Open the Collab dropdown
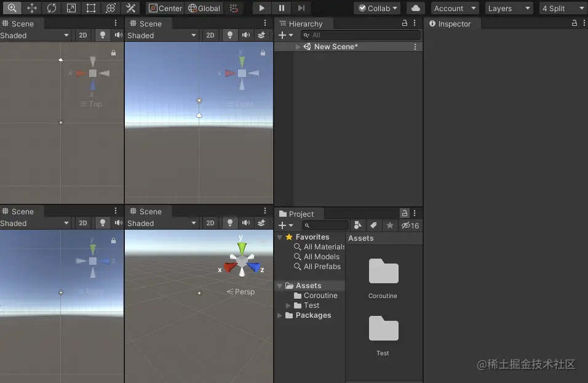The height and width of the screenshot is (383, 588). pos(377,8)
